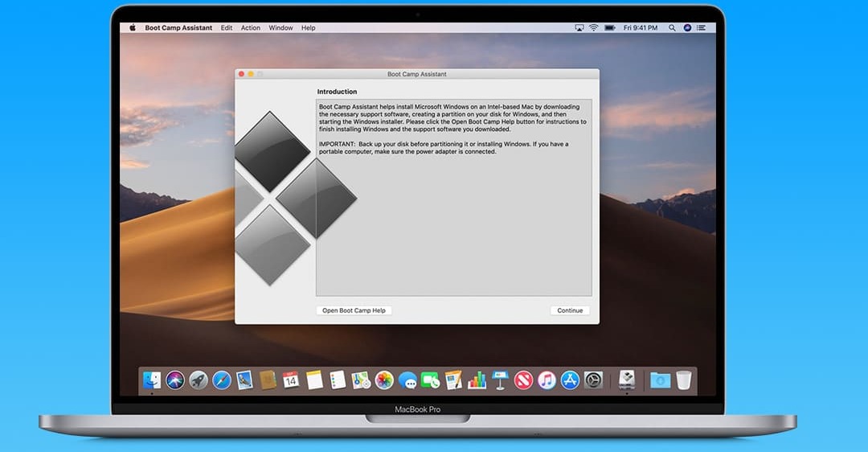Screen dimensions: 868x452
Task: Open System Preferences gear in Dock
Action: click(593, 380)
